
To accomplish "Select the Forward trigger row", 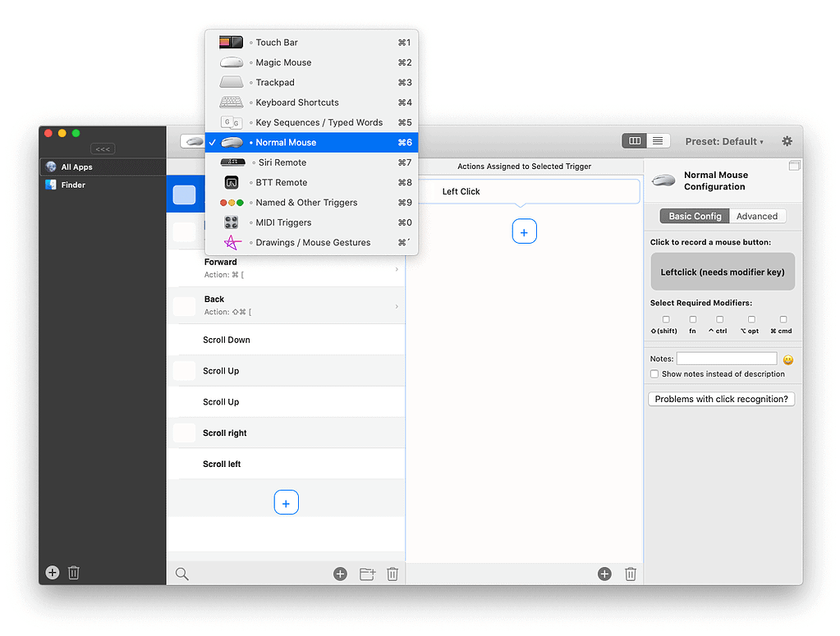I will click(286, 268).
